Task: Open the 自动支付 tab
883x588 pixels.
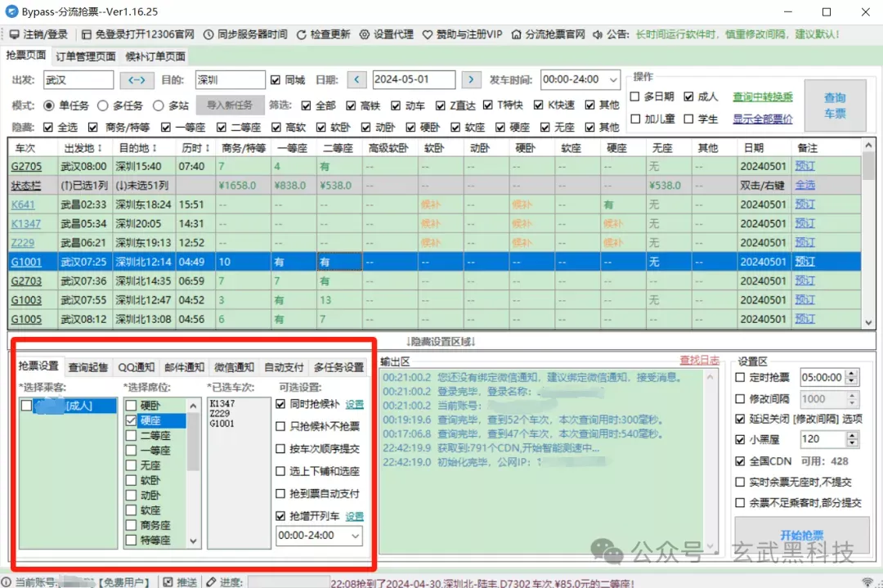Action: click(x=284, y=367)
